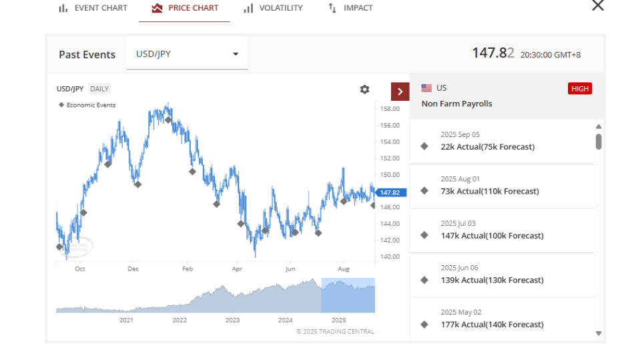Click the Tab icon of Price Chart

[157, 8]
